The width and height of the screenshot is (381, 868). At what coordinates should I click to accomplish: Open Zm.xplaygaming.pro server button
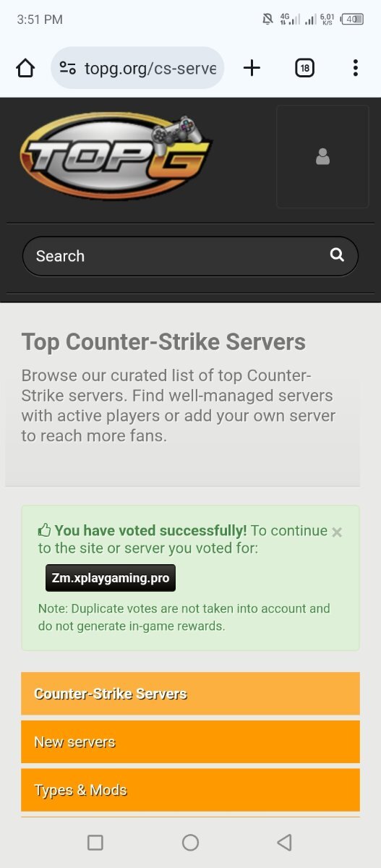click(111, 578)
